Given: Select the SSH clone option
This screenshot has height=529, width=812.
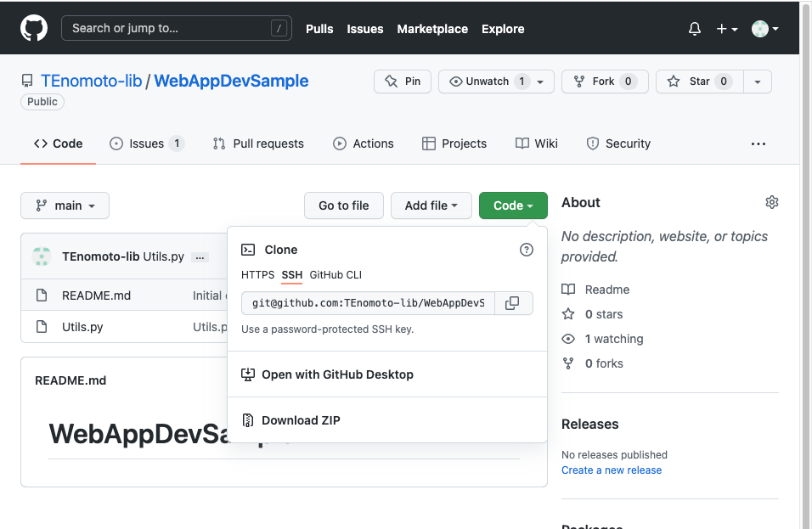Looking at the screenshot, I should coord(292,275).
